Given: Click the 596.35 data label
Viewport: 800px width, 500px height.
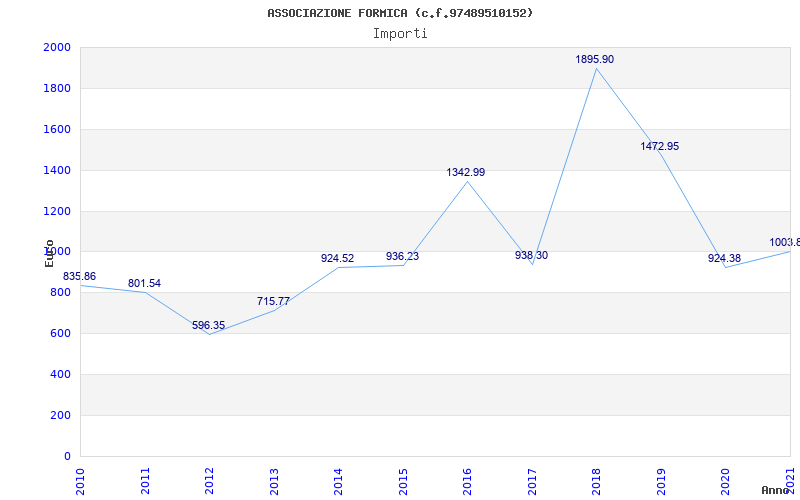Looking at the screenshot, I should point(208,326).
